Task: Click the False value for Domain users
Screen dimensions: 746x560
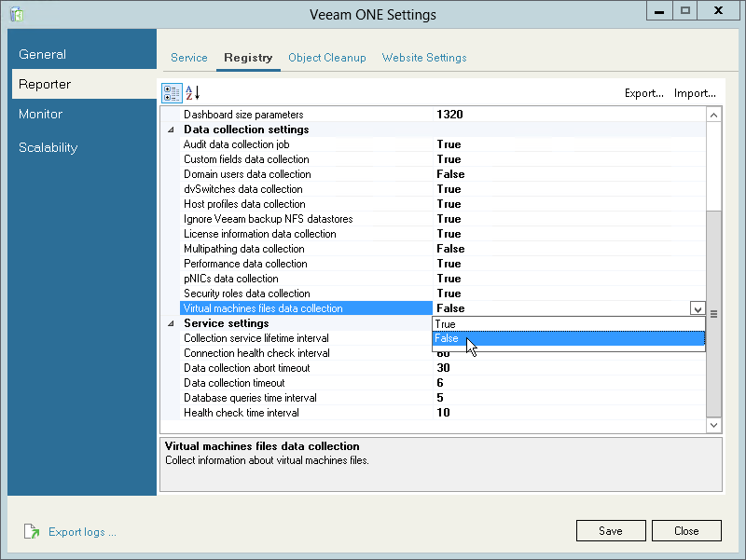Action: click(x=450, y=174)
